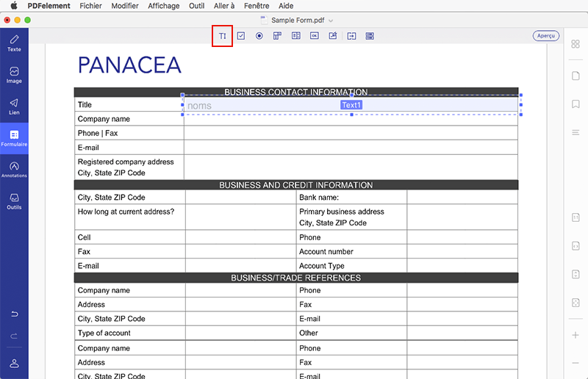Open the page panel icon
Image resolution: width=588 pixels, height=379 pixels.
[x=576, y=76]
